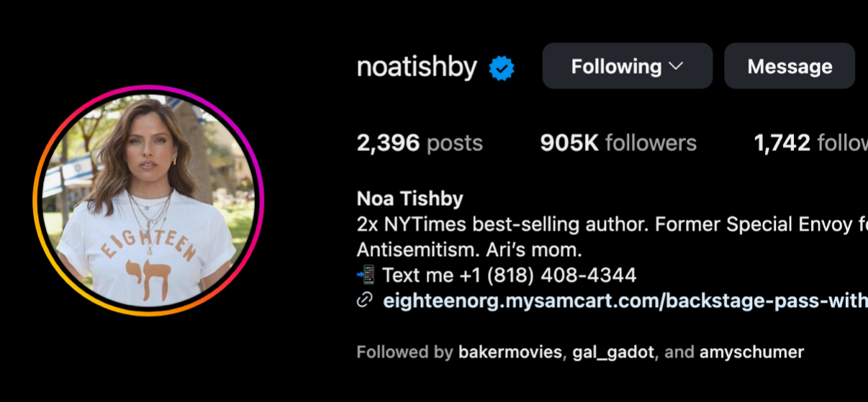Open the amyschumer profile

(751, 352)
